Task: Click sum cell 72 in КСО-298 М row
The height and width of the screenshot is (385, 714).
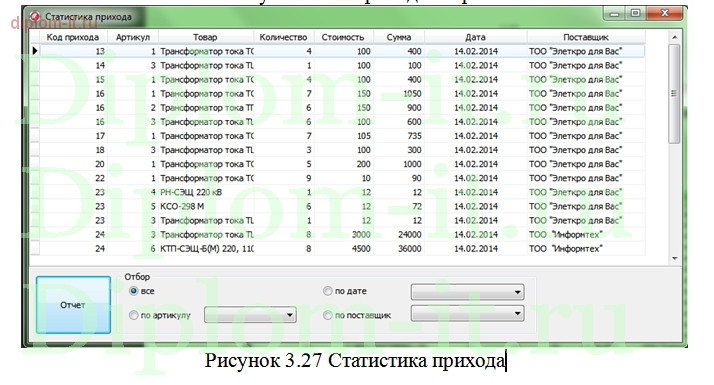Action: point(399,206)
